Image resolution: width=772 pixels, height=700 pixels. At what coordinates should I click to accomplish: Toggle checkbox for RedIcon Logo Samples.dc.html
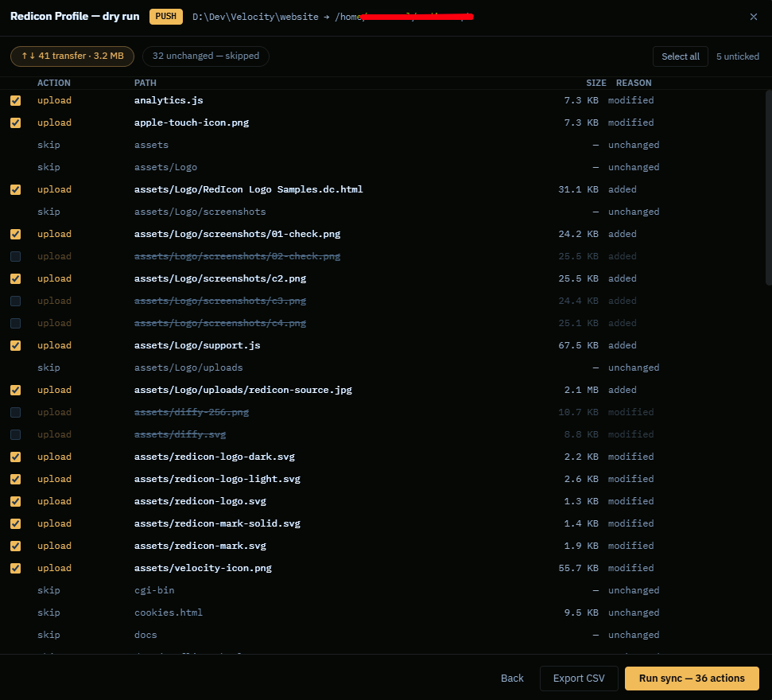pyautogui.click(x=16, y=189)
